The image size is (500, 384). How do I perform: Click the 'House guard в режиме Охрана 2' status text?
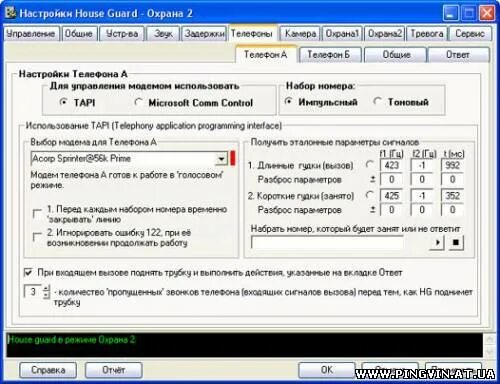[71, 340]
